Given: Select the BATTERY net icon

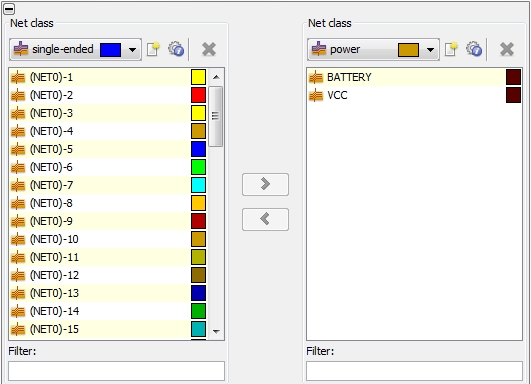Looking at the screenshot, I should [x=316, y=77].
